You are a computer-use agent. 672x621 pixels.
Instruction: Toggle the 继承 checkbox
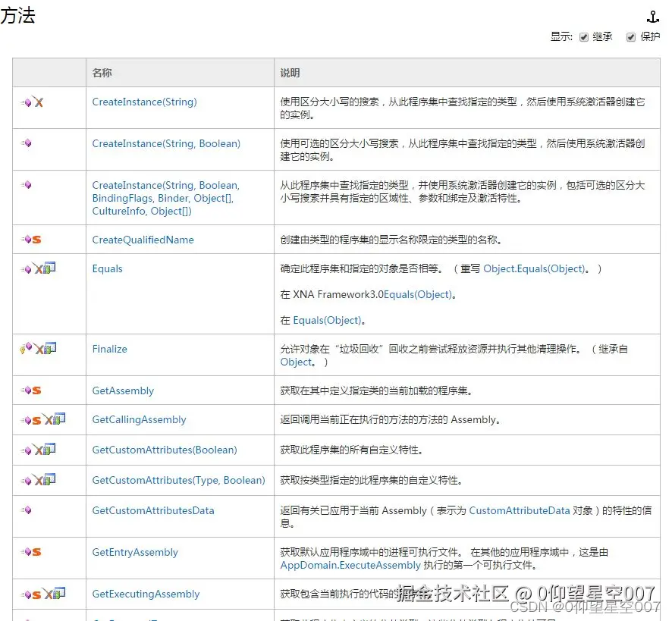tap(584, 37)
